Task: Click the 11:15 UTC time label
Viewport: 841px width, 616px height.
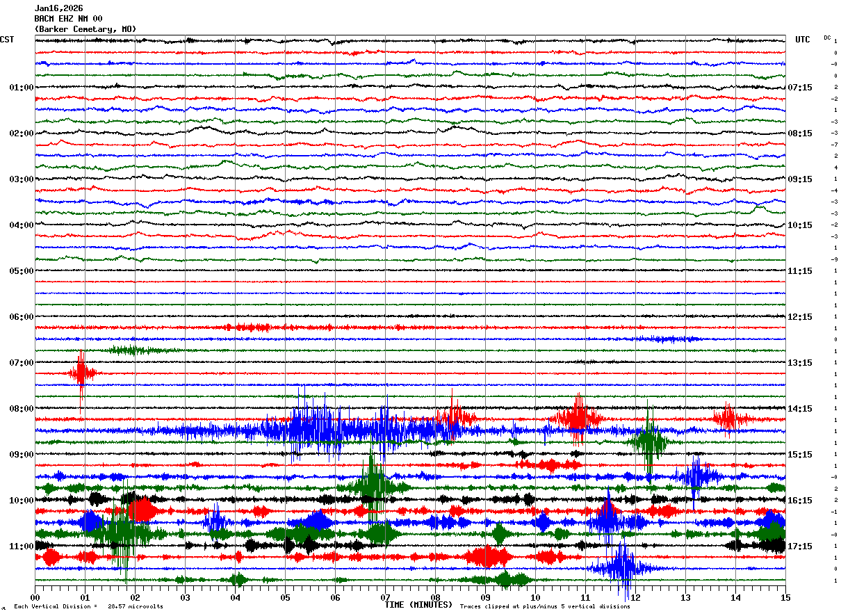Action: 800,271
